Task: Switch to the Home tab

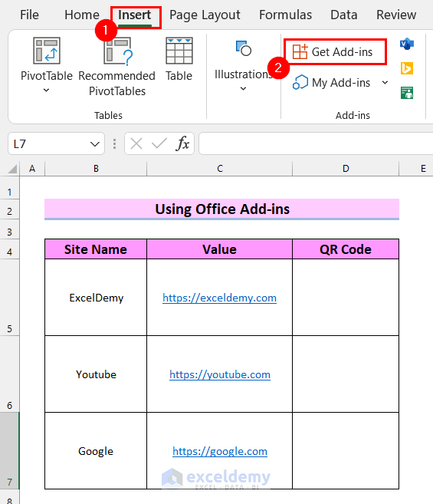Action: tap(82, 15)
